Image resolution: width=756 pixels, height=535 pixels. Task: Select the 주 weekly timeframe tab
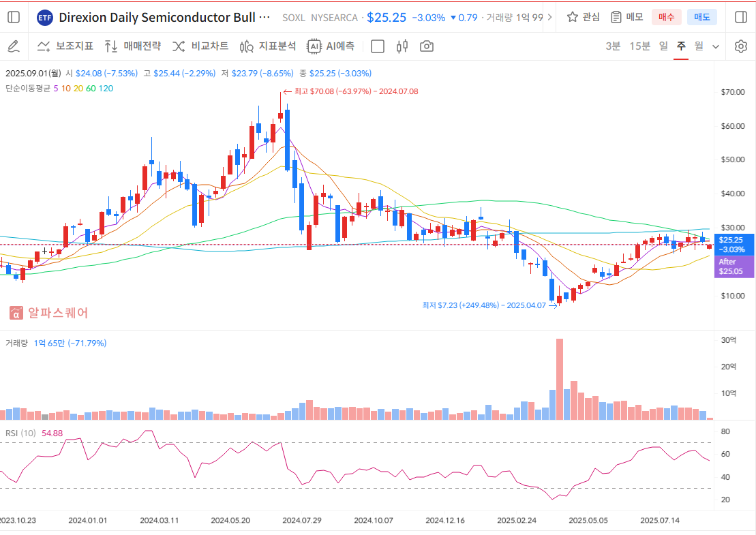(681, 46)
